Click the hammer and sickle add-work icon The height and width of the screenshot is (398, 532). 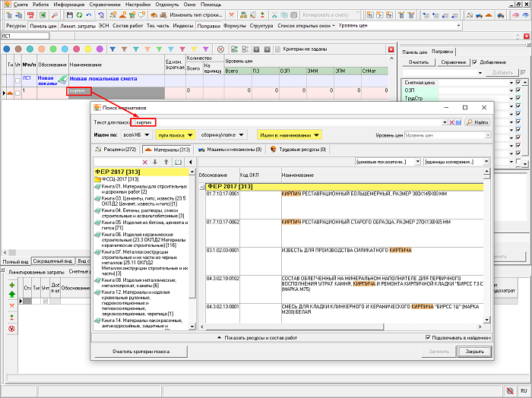[x=113, y=15]
